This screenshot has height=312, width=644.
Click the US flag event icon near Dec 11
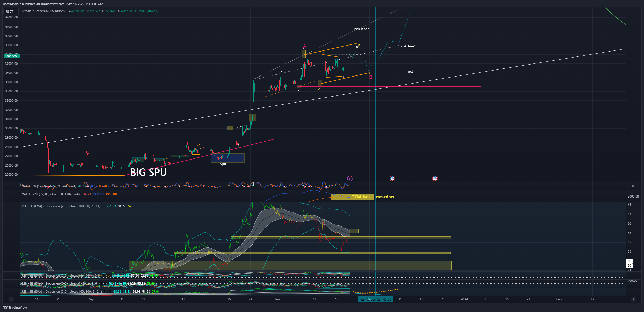click(x=392, y=179)
